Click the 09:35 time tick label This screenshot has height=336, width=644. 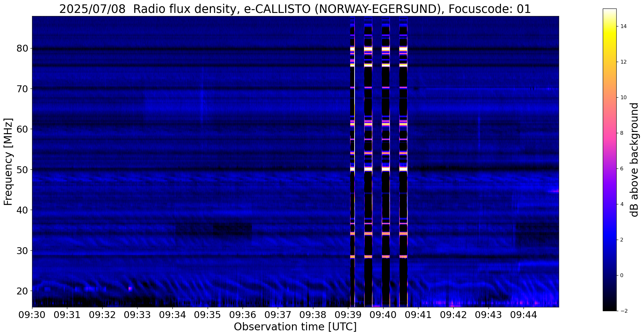click(x=207, y=315)
